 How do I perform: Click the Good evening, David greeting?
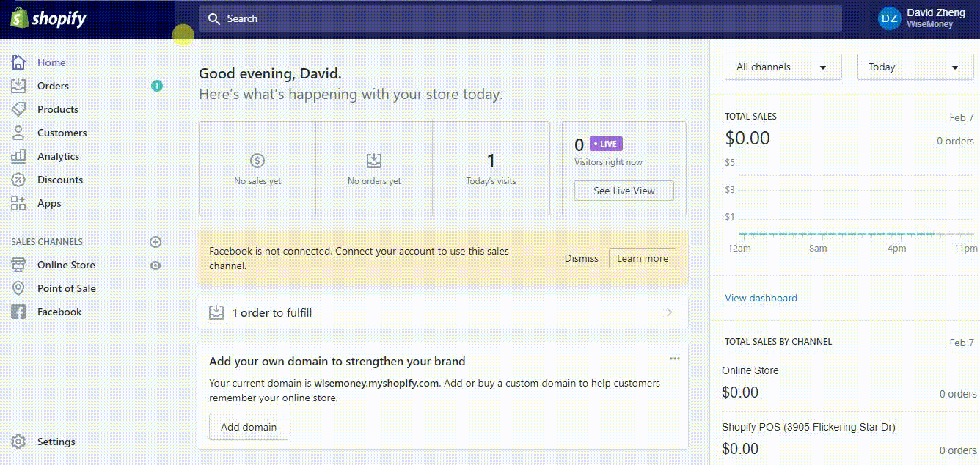click(x=270, y=73)
